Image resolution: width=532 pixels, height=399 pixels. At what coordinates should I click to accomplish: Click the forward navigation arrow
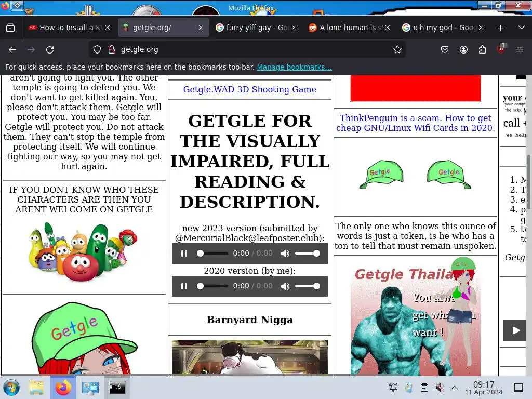pyautogui.click(x=31, y=49)
